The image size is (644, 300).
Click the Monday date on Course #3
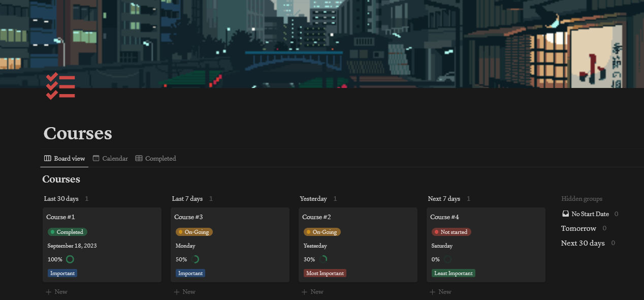tap(185, 246)
